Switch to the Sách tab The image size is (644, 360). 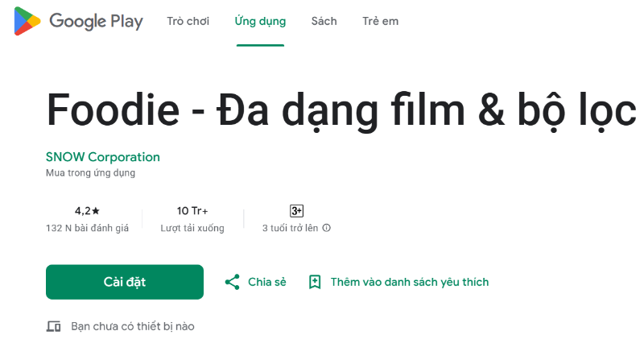pos(324,21)
